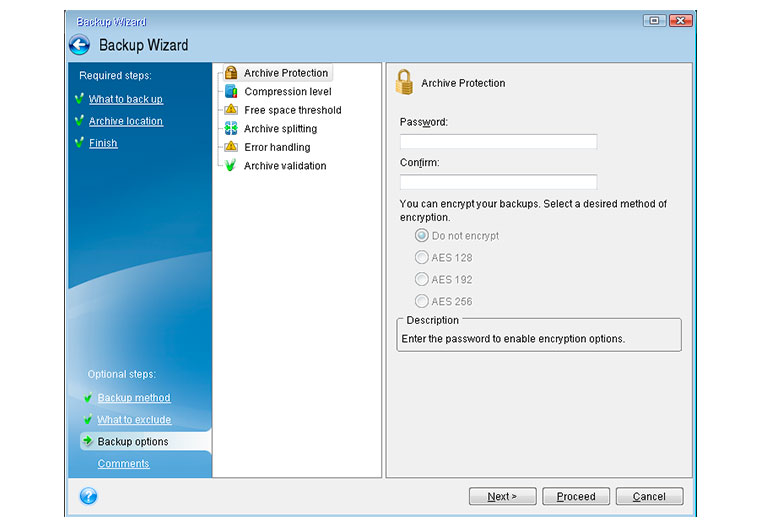Image resolution: width=760 pixels, height=532 pixels.
Task: Click the 'Optional steps:' heading
Action: click(x=122, y=374)
